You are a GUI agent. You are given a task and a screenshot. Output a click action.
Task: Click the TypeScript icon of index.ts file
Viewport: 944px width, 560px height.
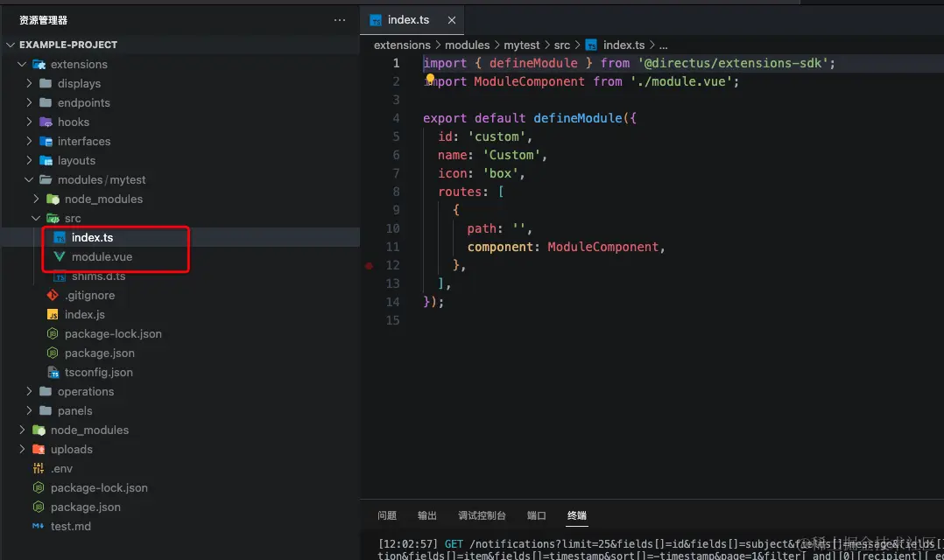60,238
